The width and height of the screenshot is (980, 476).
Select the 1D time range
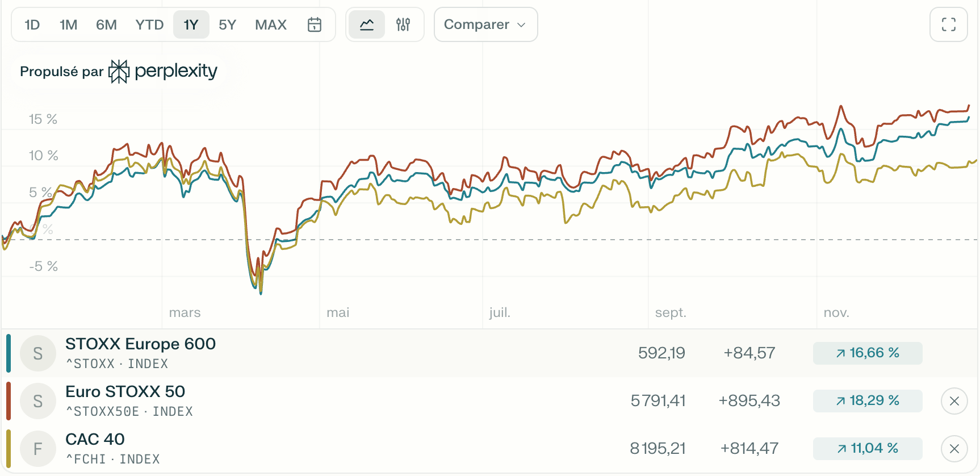pos(32,24)
